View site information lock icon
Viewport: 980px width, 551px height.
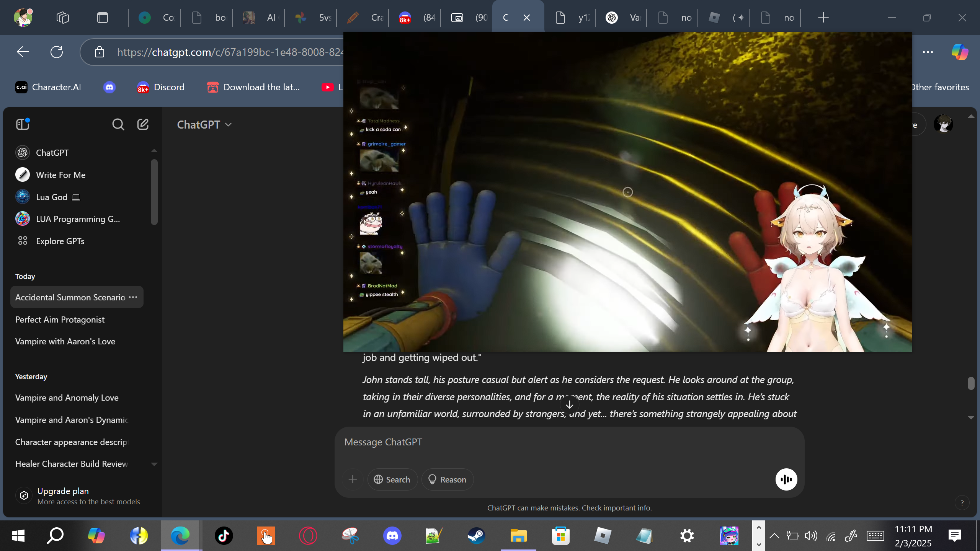(x=100, y=52)
